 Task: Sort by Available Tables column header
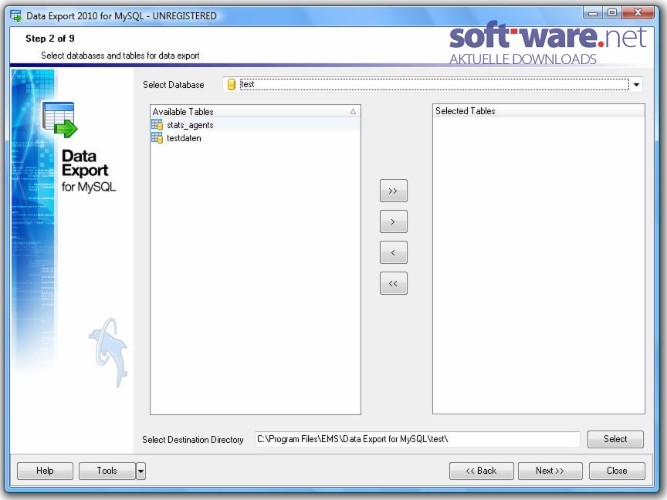point(255,111)
